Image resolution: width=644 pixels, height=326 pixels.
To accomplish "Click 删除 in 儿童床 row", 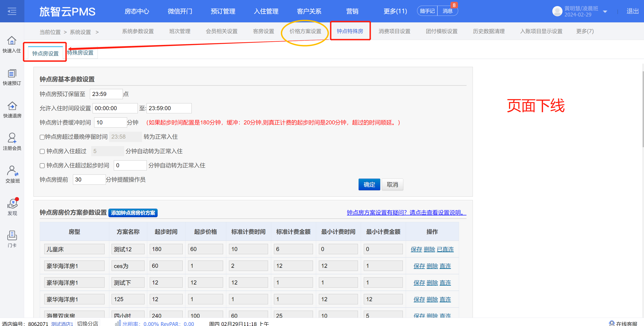I will [x=429, y=249].
